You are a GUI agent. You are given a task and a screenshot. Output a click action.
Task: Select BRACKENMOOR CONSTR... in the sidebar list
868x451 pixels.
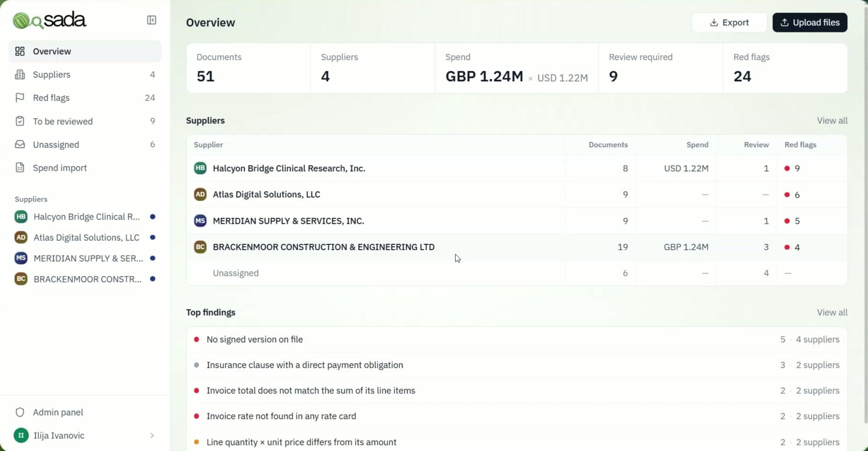click(85, 279)
